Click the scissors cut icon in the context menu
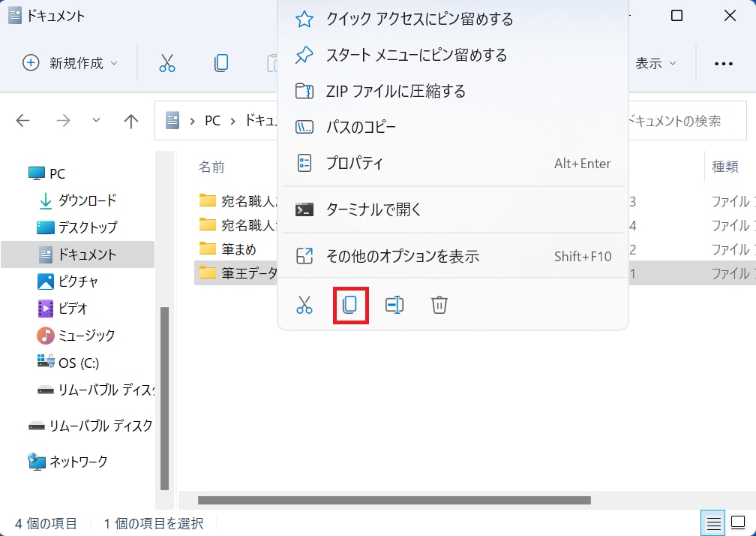Viewport: 756px width, 536px height. pyautogui.click(x=304, y=305)
